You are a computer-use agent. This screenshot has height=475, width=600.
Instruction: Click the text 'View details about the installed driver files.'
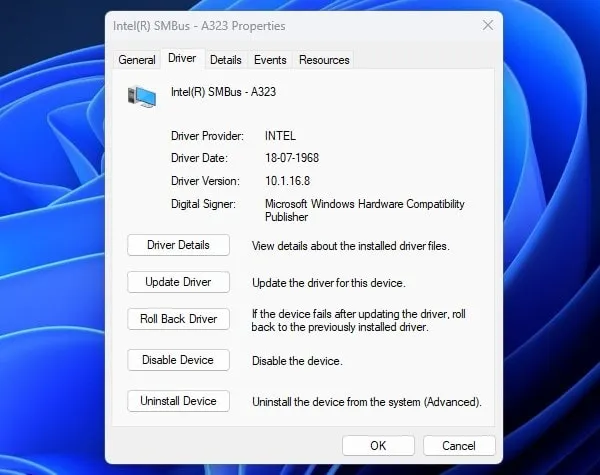(x=351, y=246)
